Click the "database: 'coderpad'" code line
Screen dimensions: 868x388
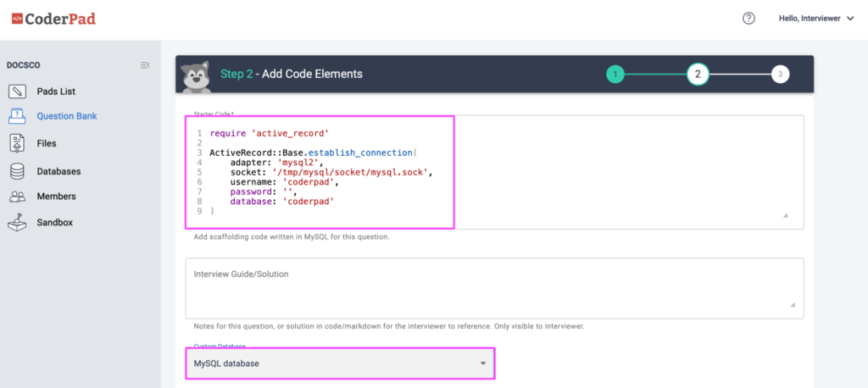282,202
